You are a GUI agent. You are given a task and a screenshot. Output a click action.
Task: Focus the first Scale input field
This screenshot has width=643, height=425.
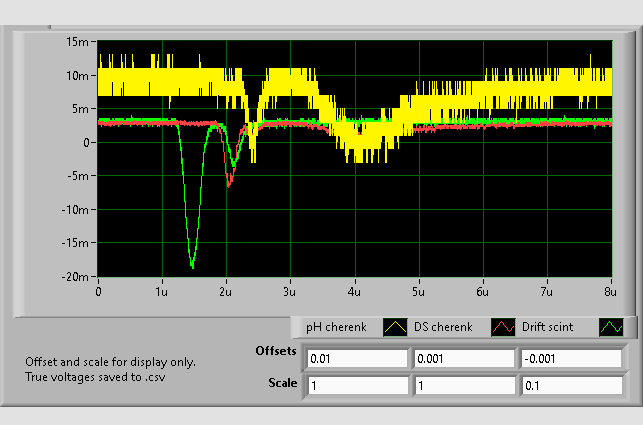click(x=357, y=385)
